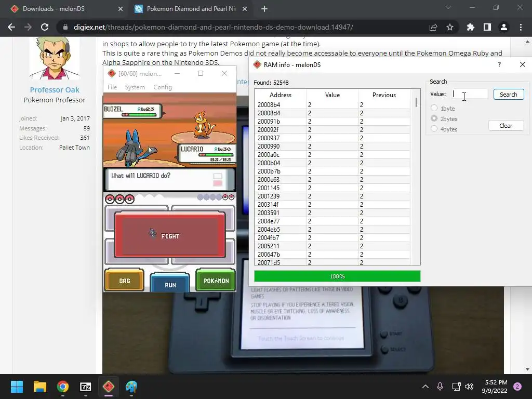This screenshot has height=399, width=532.
Task: Tap the RUN button in the game
Action: [170, 283]
